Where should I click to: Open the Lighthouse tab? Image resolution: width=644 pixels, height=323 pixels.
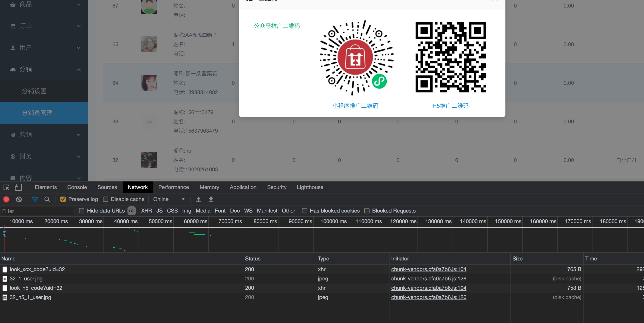tap(310, 187)
